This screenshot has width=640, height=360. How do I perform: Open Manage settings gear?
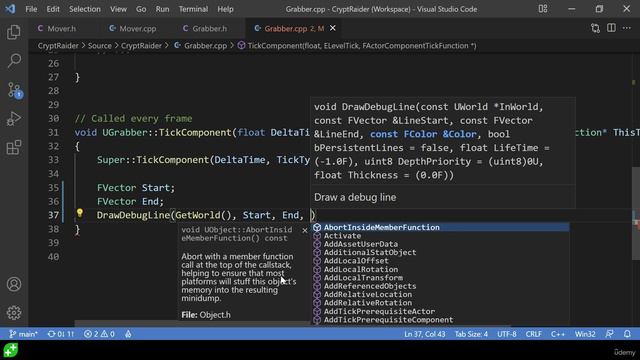click(14, 313)
